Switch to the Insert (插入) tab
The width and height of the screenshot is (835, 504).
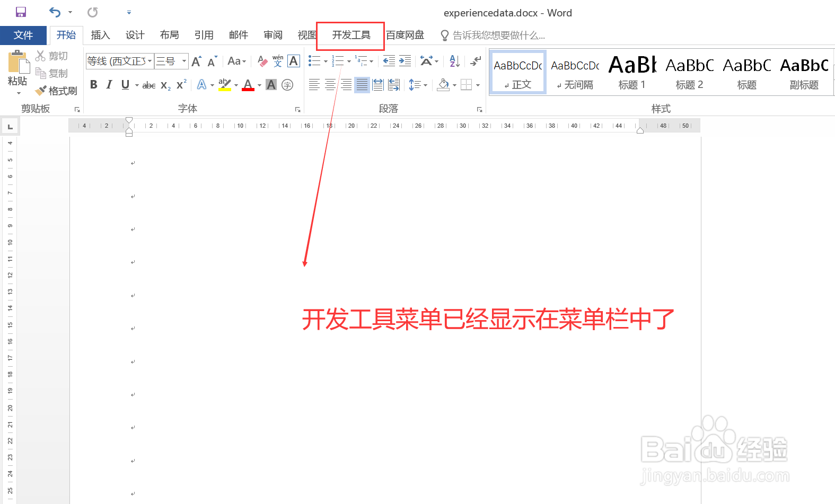pos(100,35)
